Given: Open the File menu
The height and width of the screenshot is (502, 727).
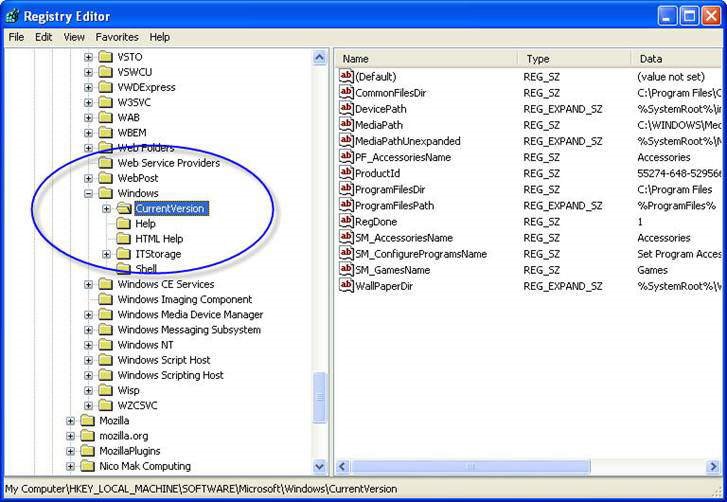Looking at the screenshot, I should point(16,37).
